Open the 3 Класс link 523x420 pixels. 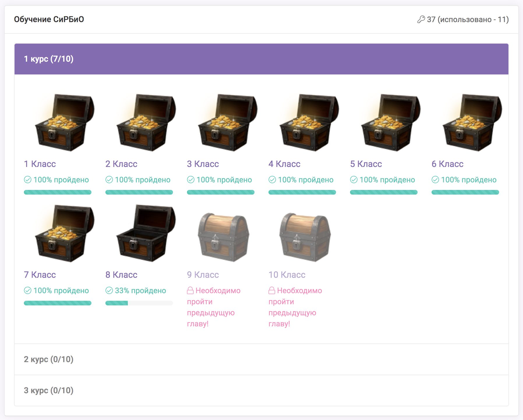(203, 164)
